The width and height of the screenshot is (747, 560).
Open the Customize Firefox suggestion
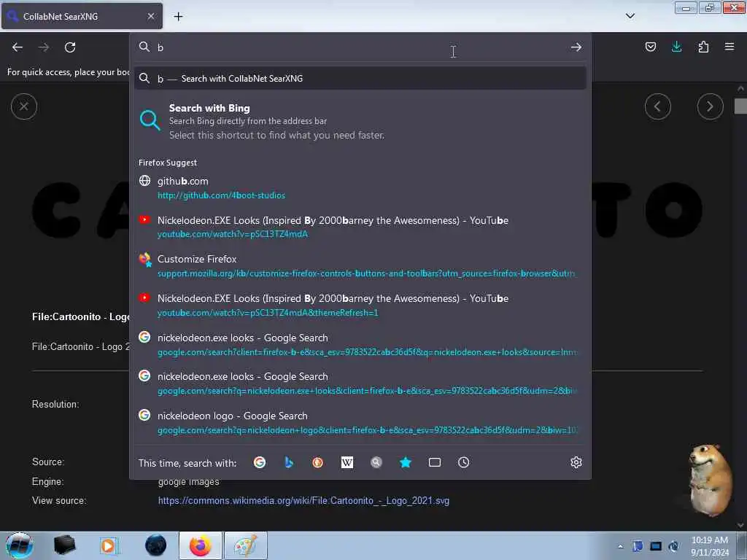tap(360, 266)
